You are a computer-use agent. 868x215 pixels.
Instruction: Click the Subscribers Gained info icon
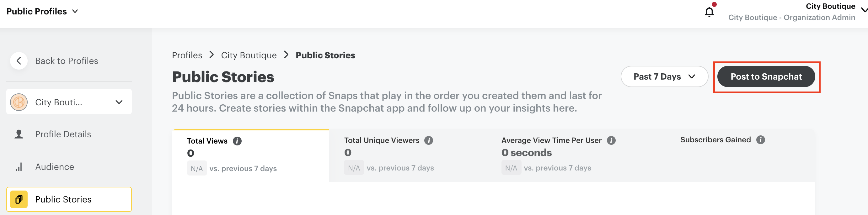tap(761, 140)
